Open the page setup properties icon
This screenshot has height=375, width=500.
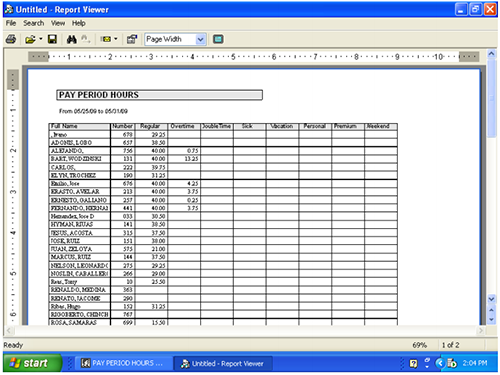[132, 39]
